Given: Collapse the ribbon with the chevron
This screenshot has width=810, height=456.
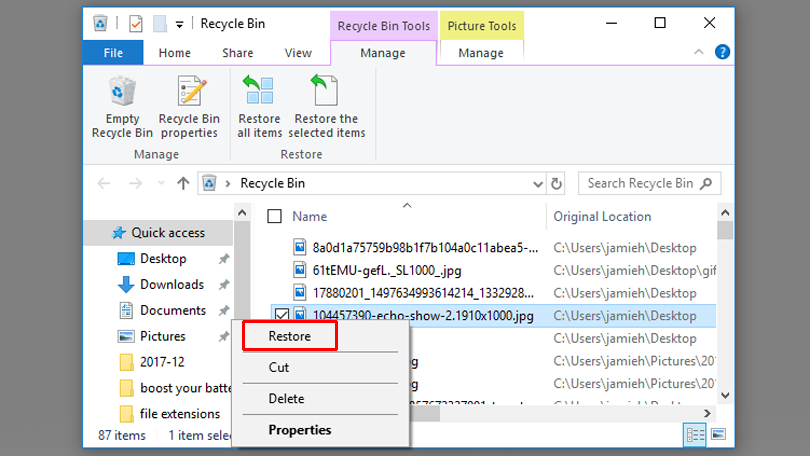Looking at the screenshot, I should (698, 53).
